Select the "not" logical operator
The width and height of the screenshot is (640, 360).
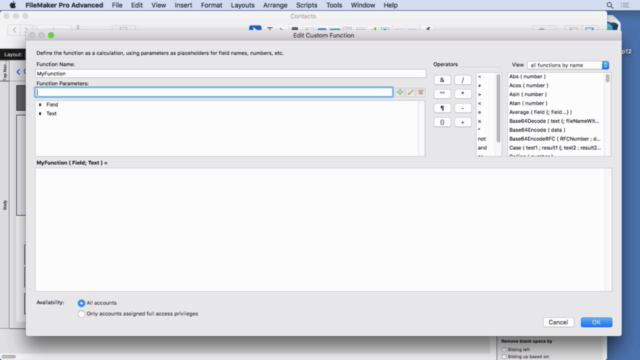click(x=482, y=139)
